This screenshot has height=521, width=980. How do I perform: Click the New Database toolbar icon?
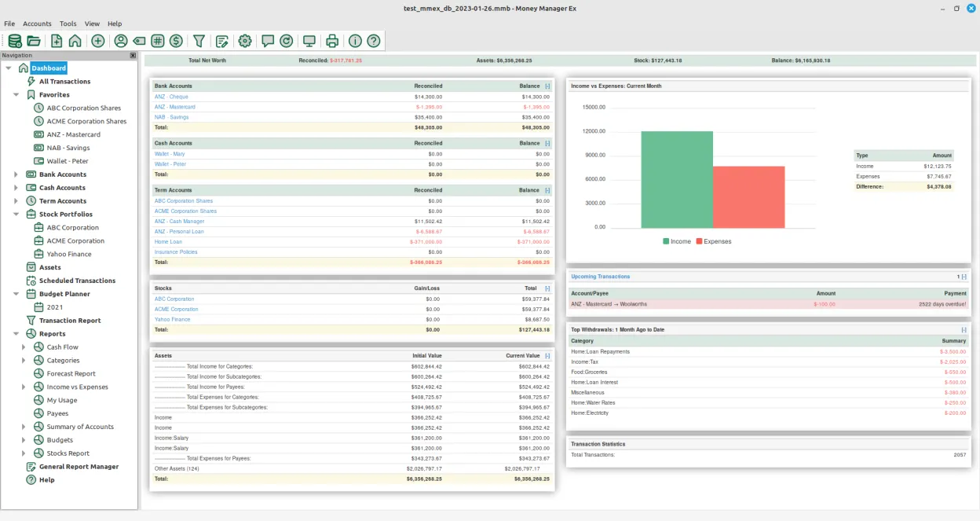14,41
